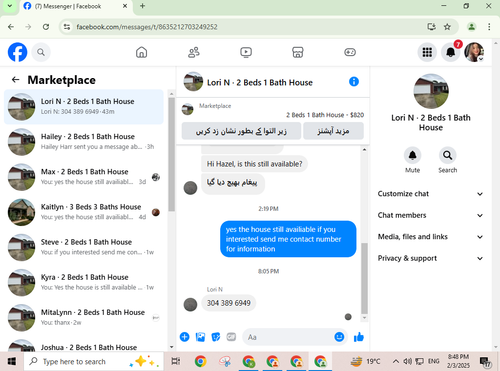This screenshot has width=500, height=371.
Task: Open Steve 2 Beds 1 Bath House chat
Action: tap(84, 247)
